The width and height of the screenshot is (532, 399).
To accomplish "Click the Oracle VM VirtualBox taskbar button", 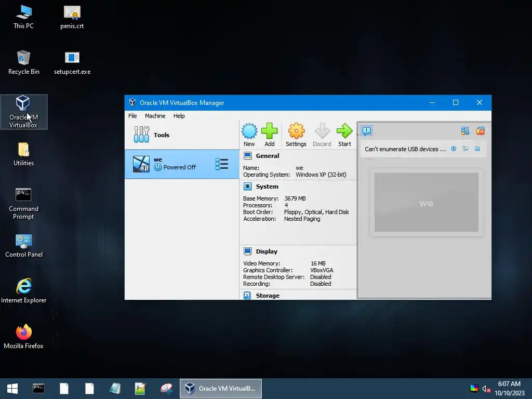I will tap(220, 389).
